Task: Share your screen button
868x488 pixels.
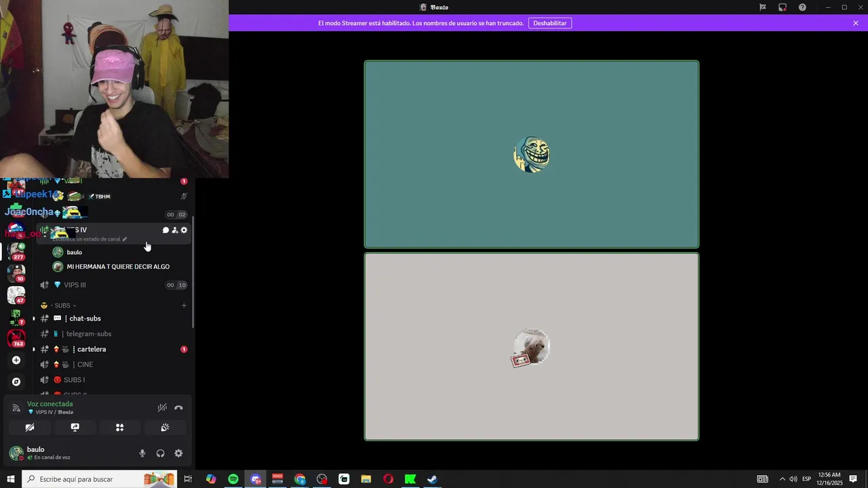Action: point(75,428)
